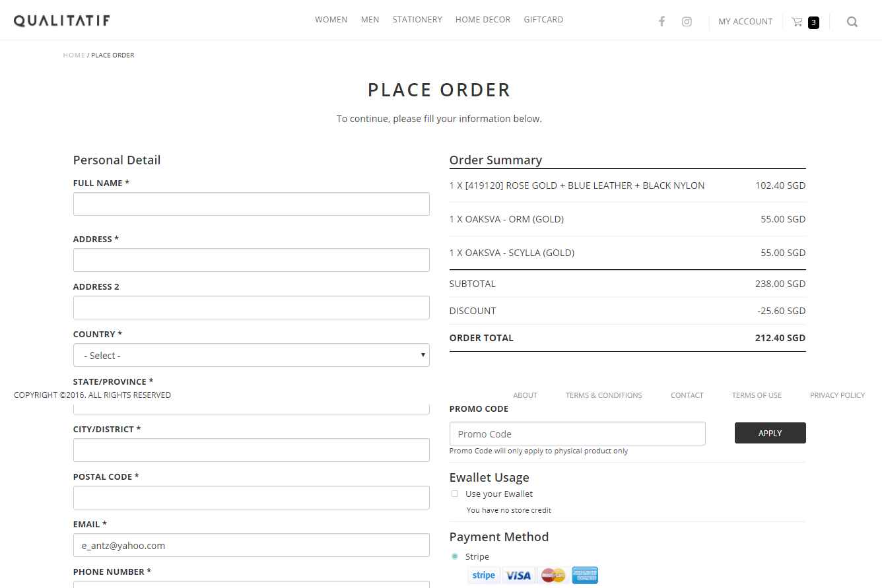Open the Instagram icon link
882x588 pixels.
687,22
